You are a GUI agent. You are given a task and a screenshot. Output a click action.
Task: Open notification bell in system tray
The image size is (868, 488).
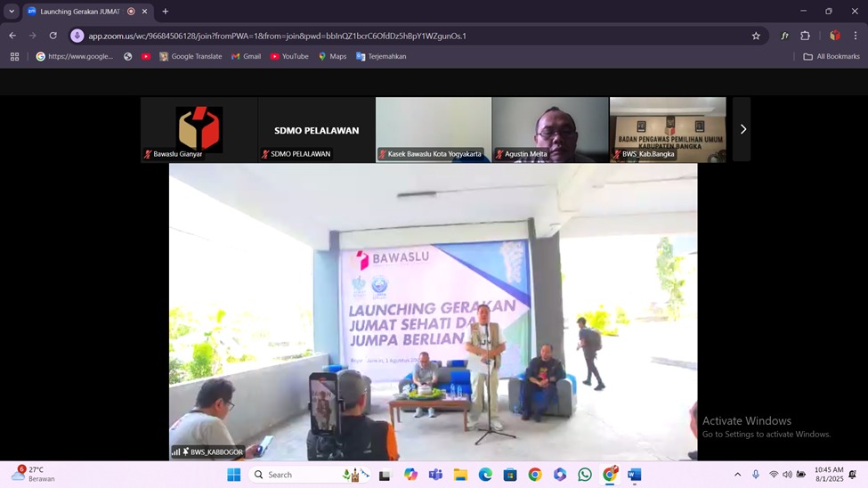click(853, 475)
